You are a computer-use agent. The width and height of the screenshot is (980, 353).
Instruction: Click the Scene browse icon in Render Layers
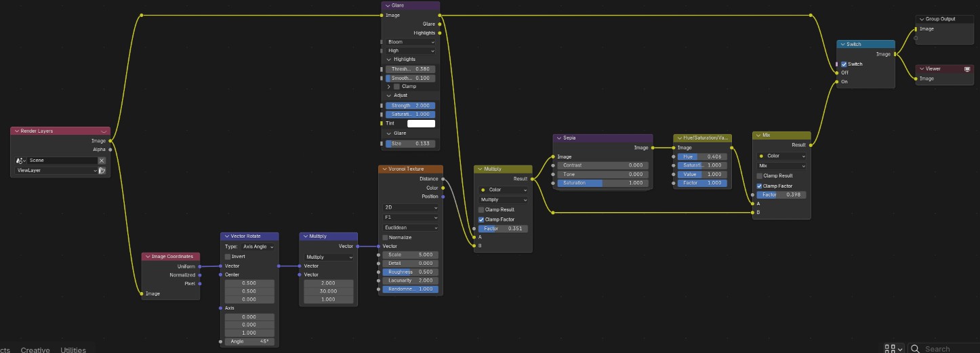tap(20, 161)
